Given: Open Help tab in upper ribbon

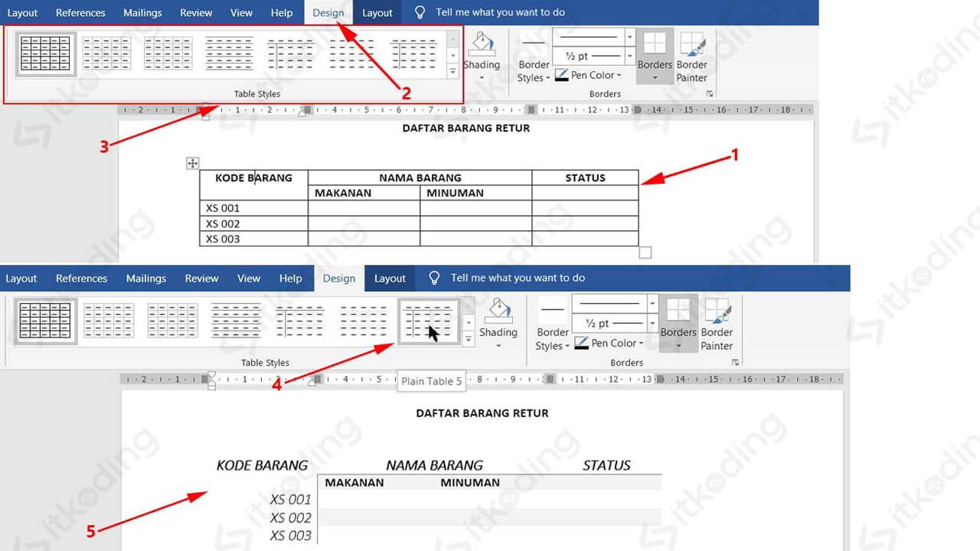Looking at the screenshot, I should point(282,12).
